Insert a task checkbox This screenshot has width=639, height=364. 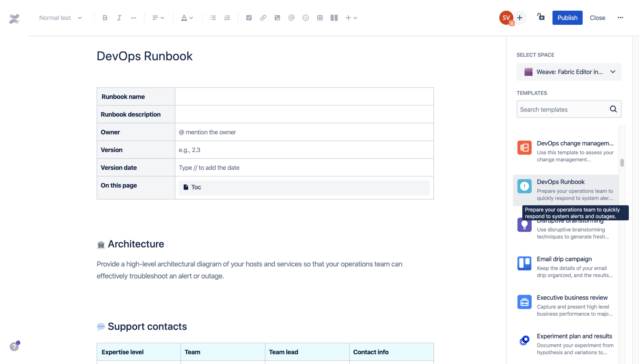249,18
